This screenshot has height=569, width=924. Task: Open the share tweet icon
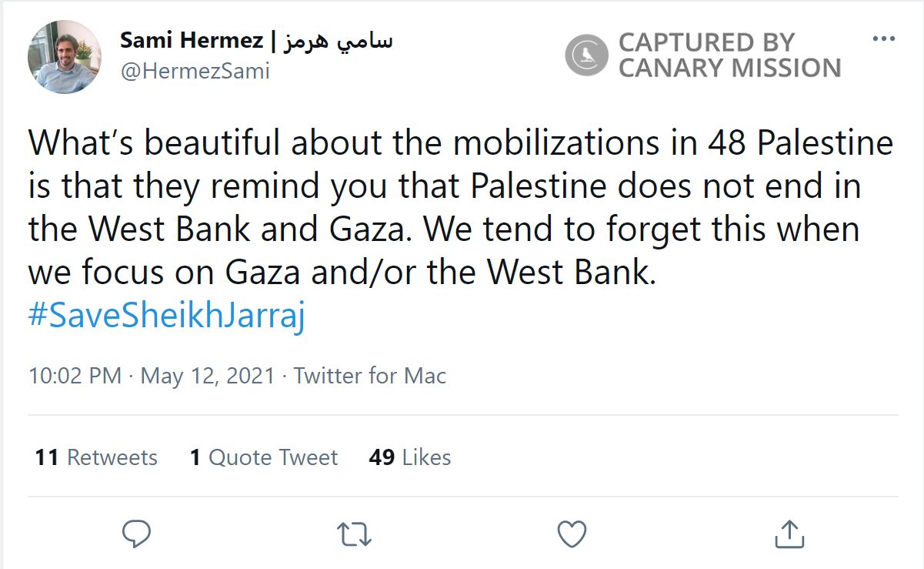point(789,534)
